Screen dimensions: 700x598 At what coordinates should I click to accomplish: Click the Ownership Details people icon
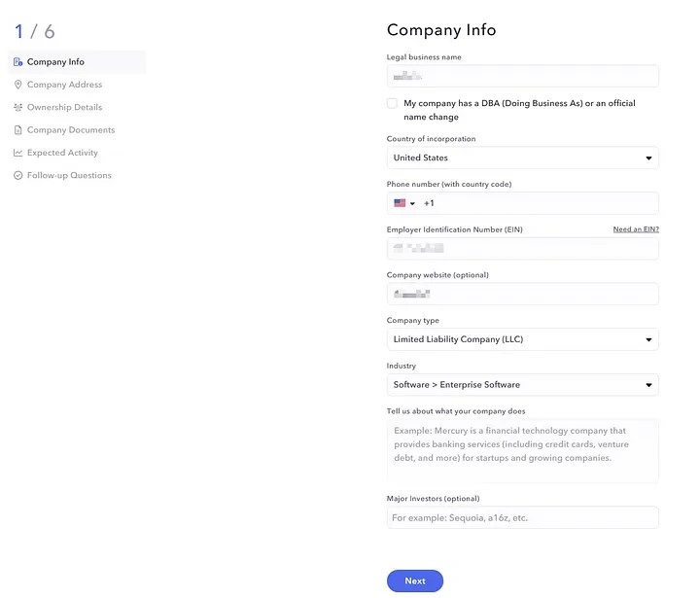coord(17,108)
